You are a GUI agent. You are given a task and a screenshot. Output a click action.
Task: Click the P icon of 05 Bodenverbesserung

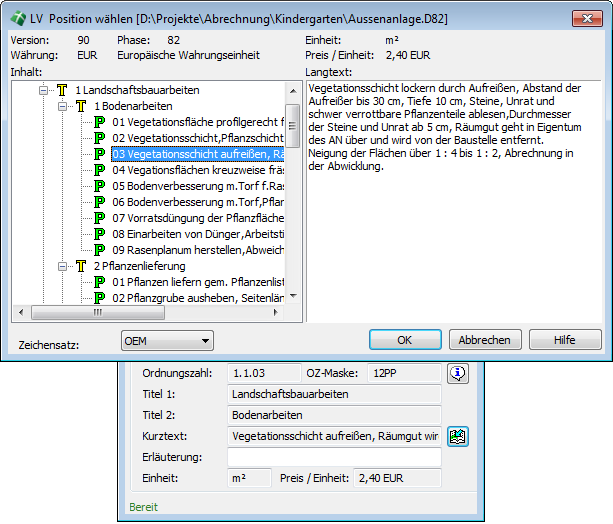coord(100,186)
